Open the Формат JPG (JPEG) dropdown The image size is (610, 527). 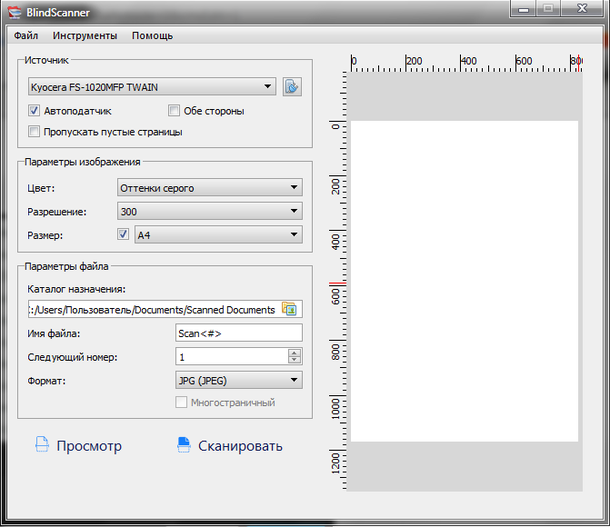238,380
